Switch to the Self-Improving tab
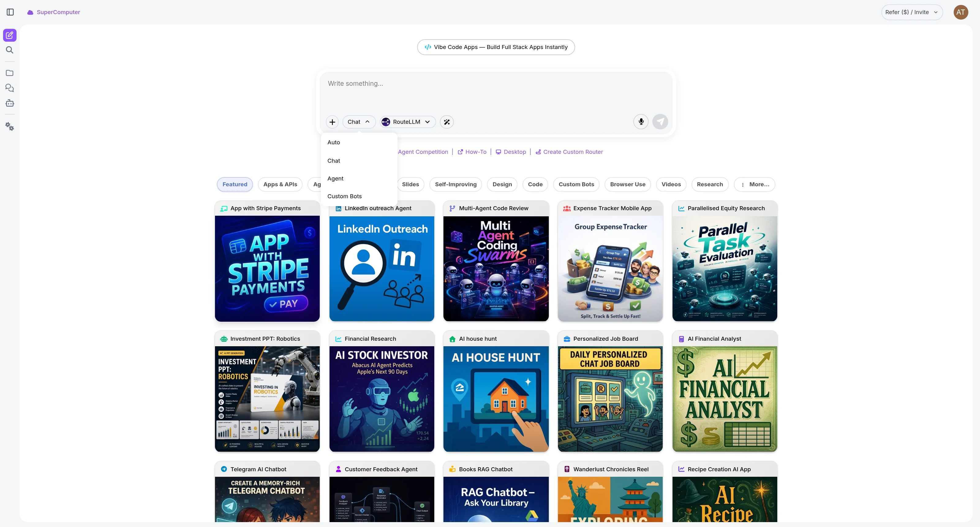The width and height of the screenshot is (980, 527). coord(456,184)
